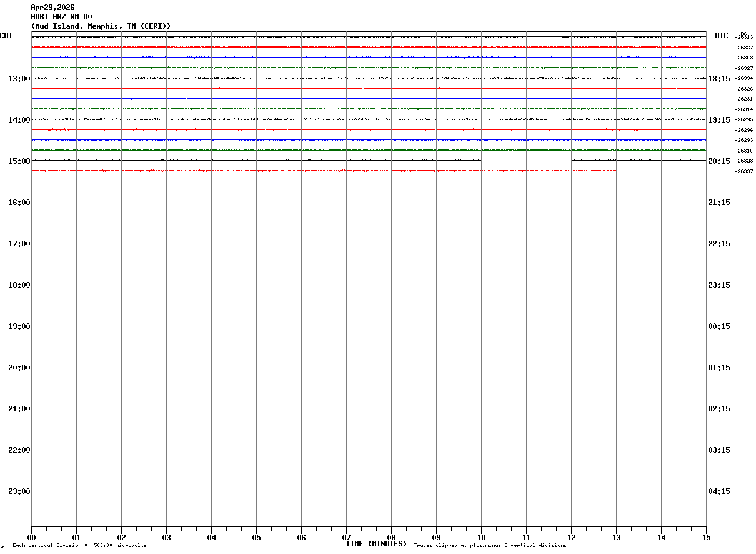The image size is (756, 554).
Task: Click the 21:15 UTC time label
Action: pyautogui.click(x=719, y=203)
